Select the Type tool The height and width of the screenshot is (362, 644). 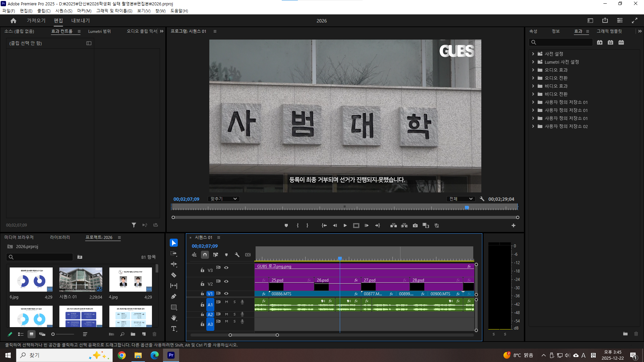174,329
